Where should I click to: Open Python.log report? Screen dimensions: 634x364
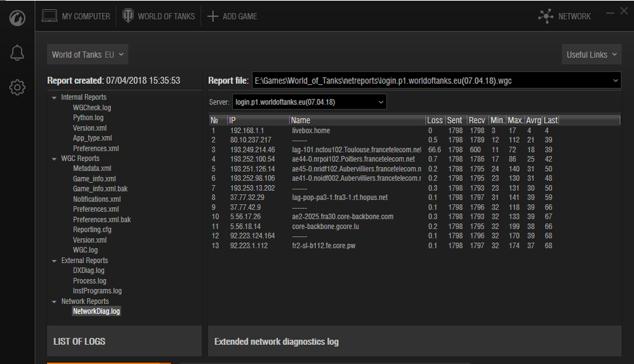88,117
